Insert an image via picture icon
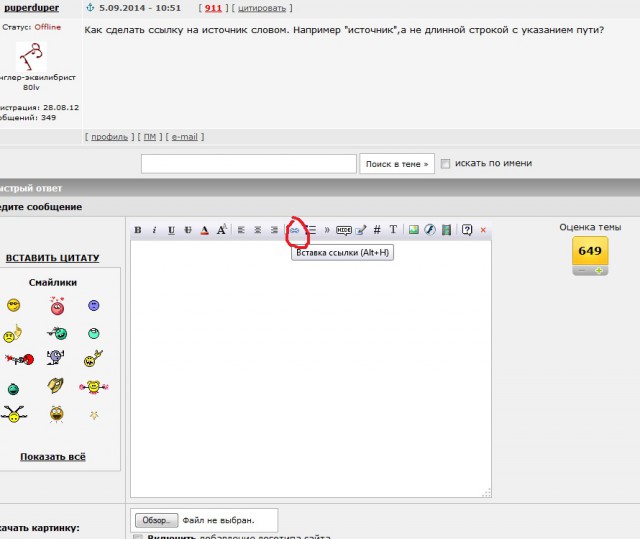The width and height of the screenshot is (640, 539). [x=413, y=230]
